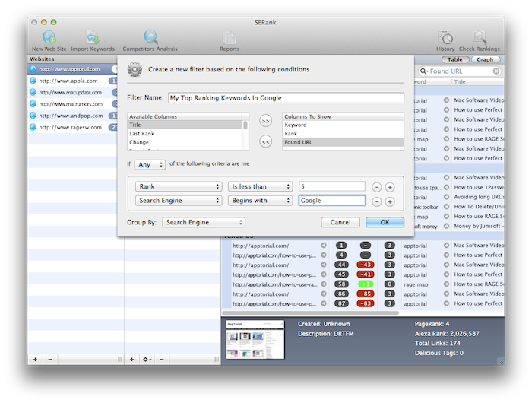Select website http://www.andpop.com
Screen dimensions: 532x403
pos(72,116)
